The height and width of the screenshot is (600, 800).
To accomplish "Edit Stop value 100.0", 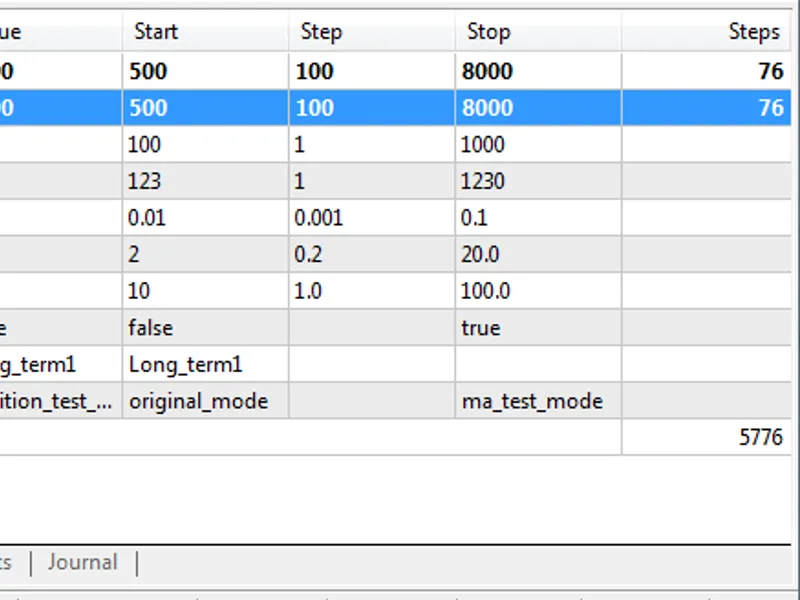I will [538, 291].
